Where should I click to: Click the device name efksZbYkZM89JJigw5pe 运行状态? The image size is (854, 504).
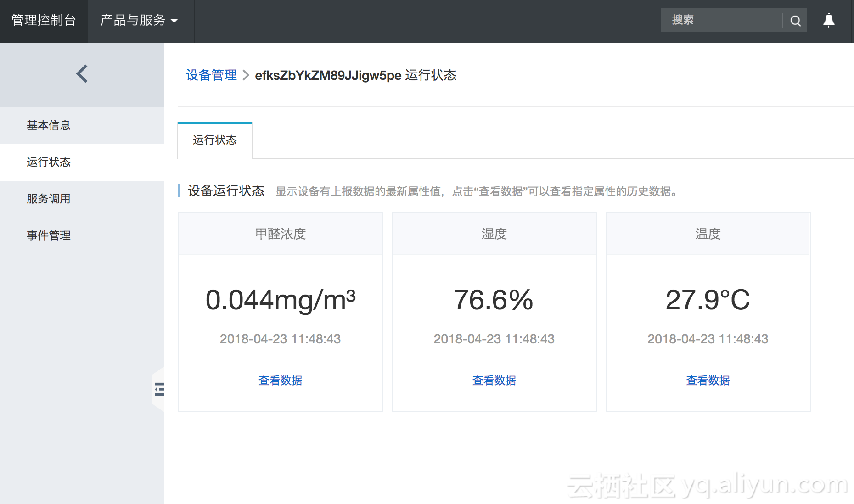[x=356, y=75]
